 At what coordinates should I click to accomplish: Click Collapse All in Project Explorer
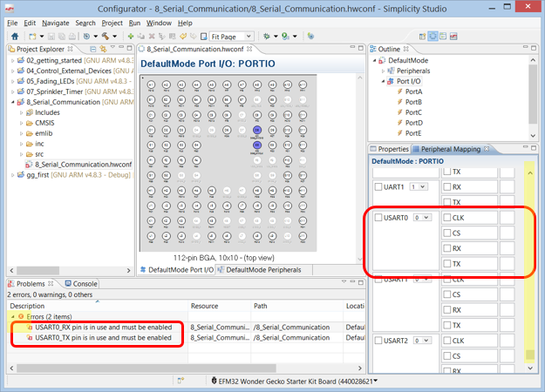[x=92, y=49]
